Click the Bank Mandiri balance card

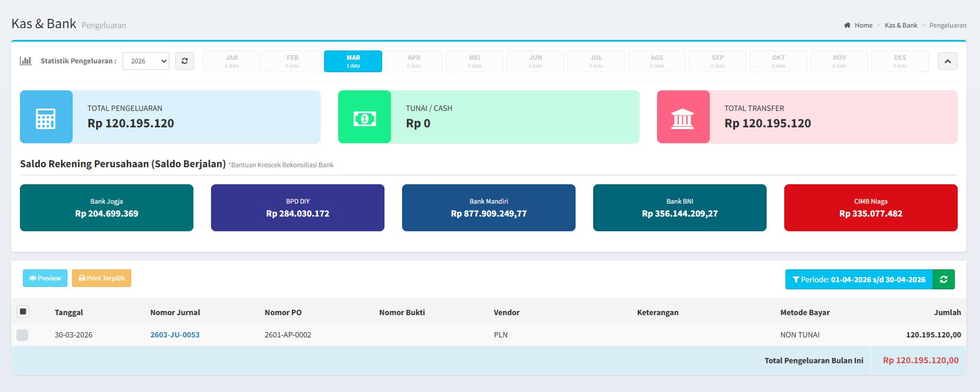click(x=488, y=208)
